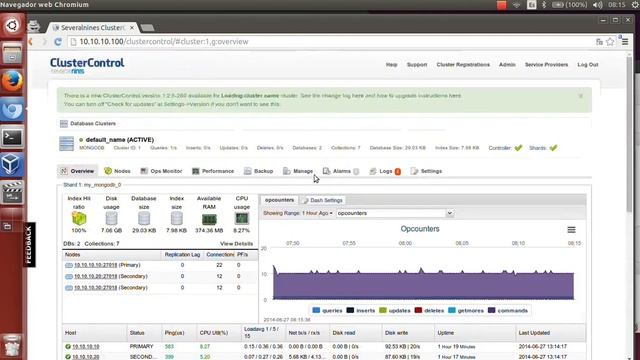The height and width of the screenshot is (360, 640).
Task: Reload the page with the refresh icon
Action: 58,42
